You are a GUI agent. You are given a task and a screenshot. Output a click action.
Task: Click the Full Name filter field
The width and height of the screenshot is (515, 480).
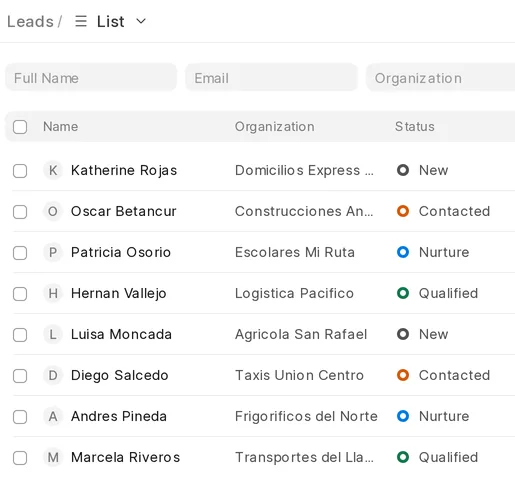tap(91, 78)
